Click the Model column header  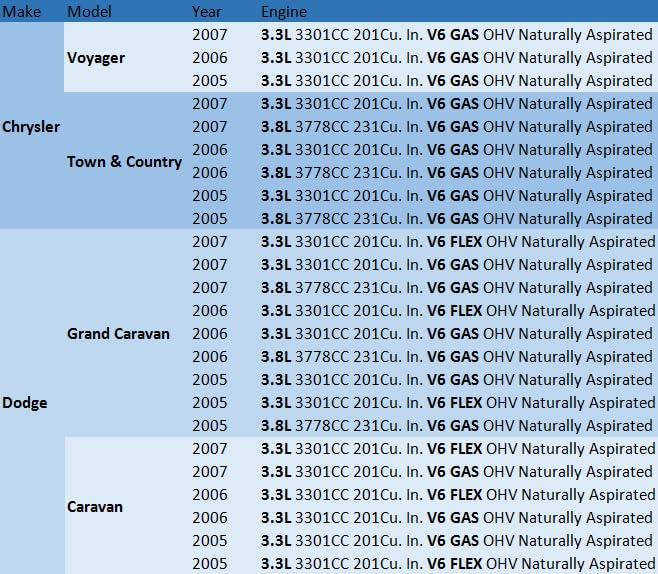88,12
